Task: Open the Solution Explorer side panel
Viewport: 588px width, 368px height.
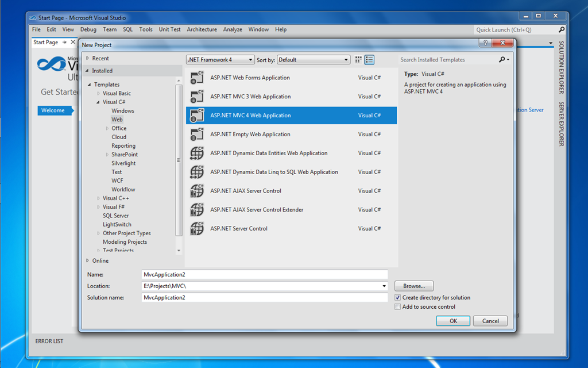Action: (x=562, y=67)
